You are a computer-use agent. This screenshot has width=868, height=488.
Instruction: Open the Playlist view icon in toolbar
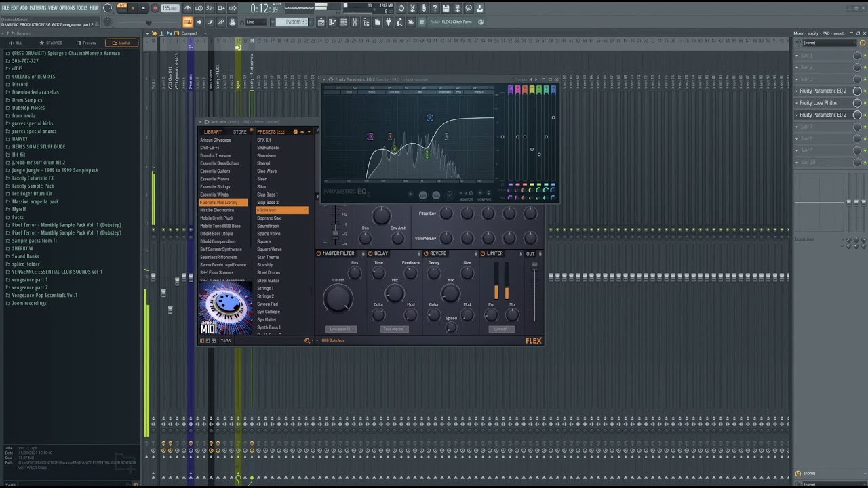(321, 22)
